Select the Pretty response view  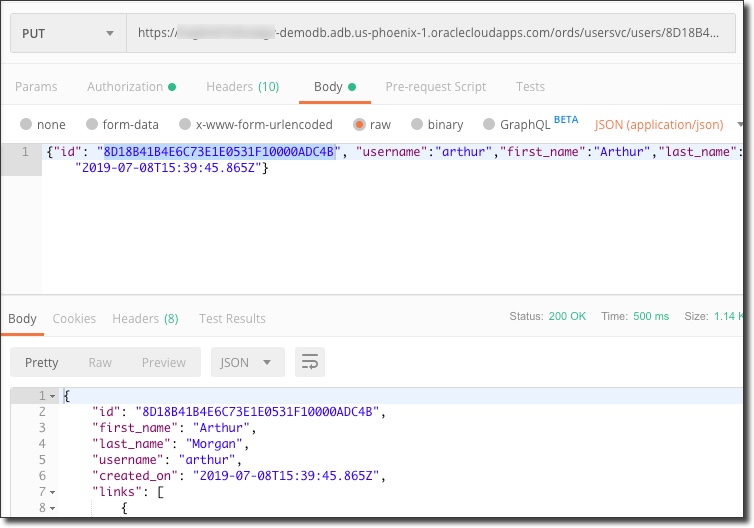pos(41,363)
